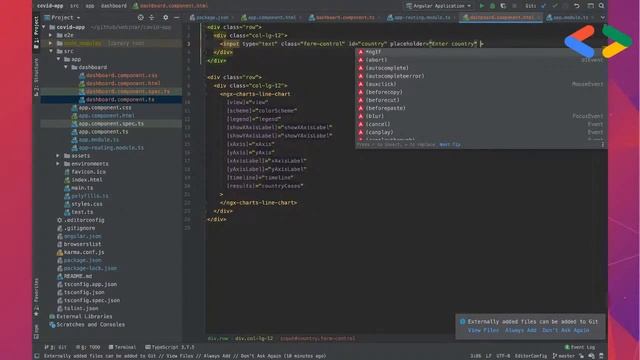
Task: Collapse the src folder
Action: [51, 51]
